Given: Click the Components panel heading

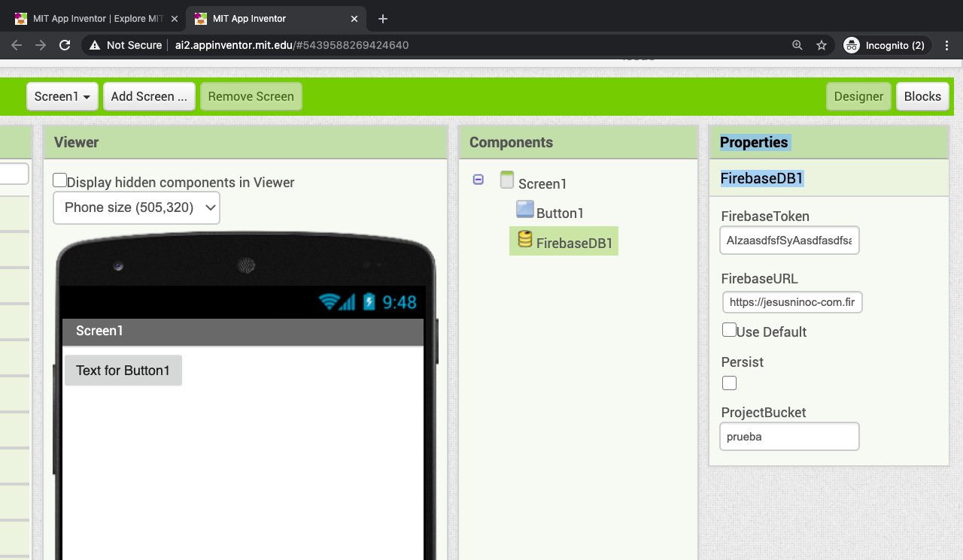Looking at the screenshot, I should click(x=511, y=142).
